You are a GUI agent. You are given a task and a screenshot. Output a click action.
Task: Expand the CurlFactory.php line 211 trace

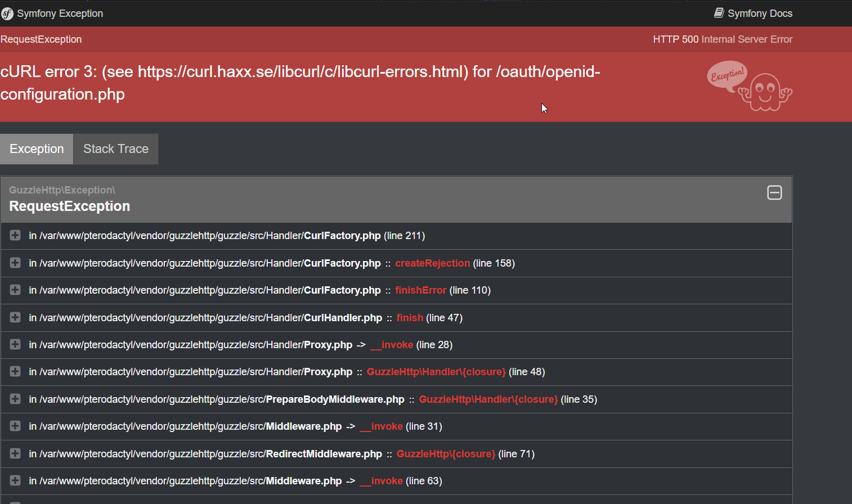(x=15, y=236)
